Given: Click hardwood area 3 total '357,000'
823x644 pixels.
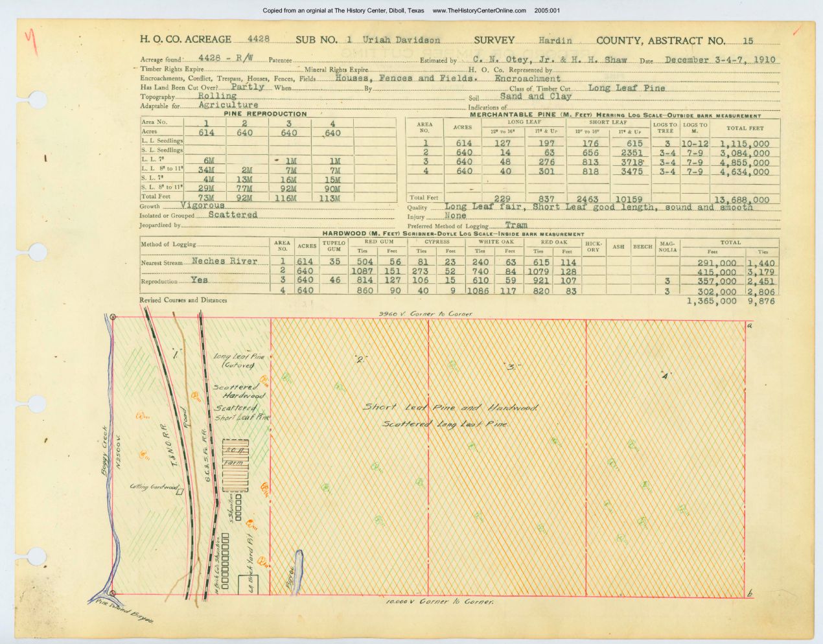Looking at the screenshot, I should (717, 282).
